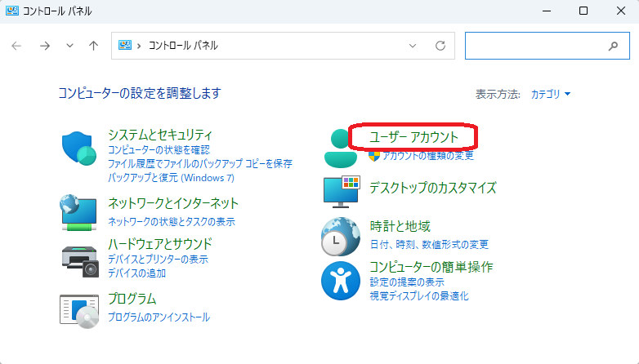
Task: Click the desktop customization monitor icon
Action: click(x=341, y=190)
